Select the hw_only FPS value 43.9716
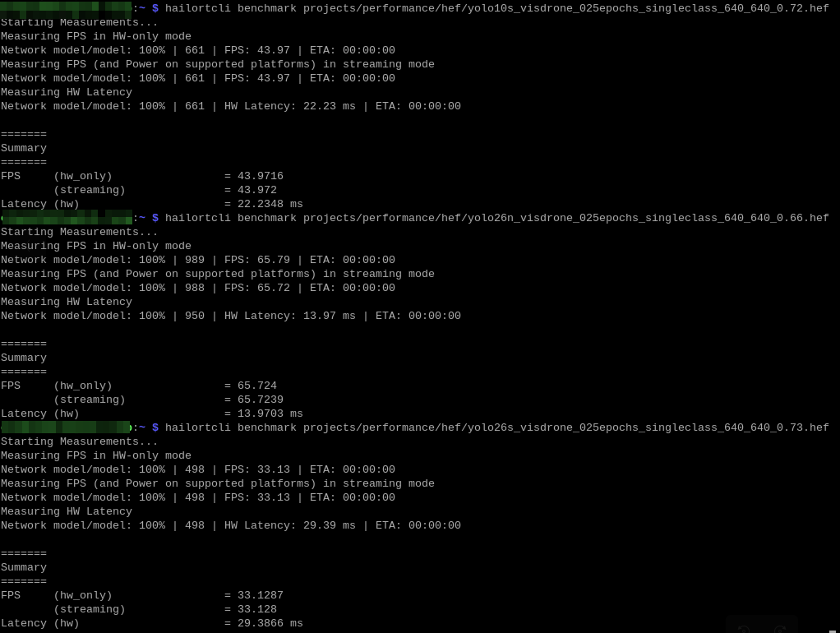Viewport: 840px width, 633px height. [261, 176]
